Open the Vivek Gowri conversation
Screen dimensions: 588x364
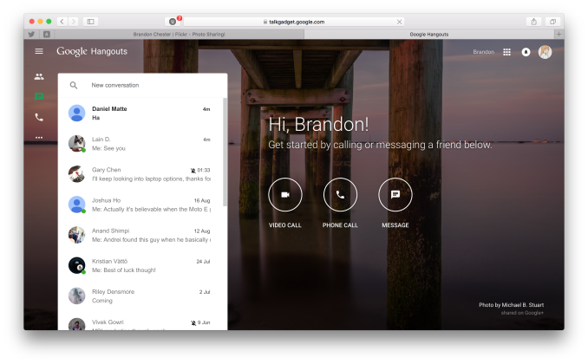(140, 322)
